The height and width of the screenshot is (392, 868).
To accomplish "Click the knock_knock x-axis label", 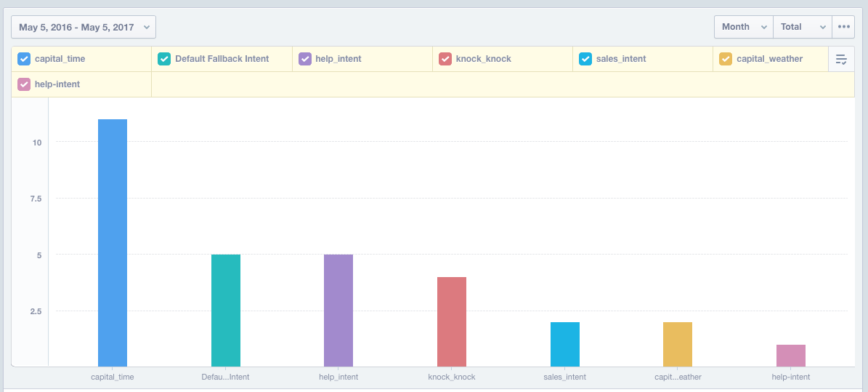I will point(452,377).
